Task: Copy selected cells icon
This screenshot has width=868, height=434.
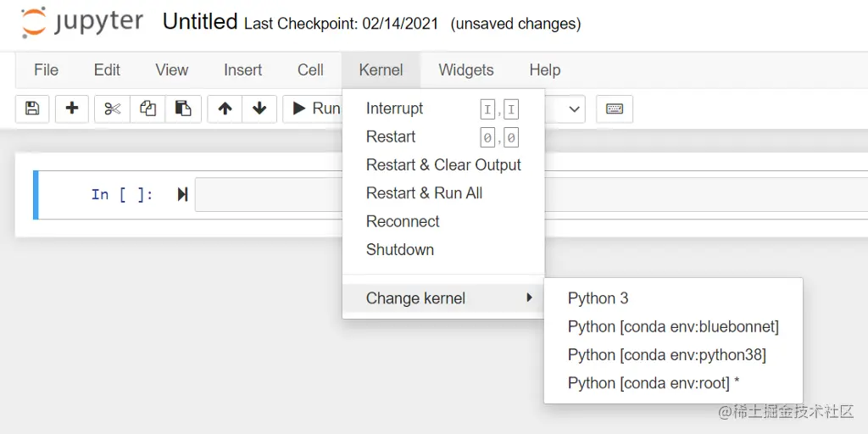Action: click(147, 108)
